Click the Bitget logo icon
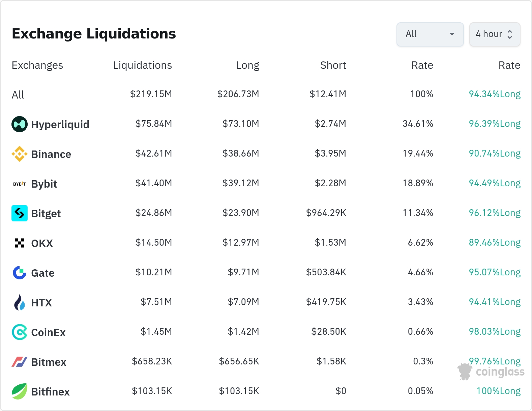 [20, 213]
